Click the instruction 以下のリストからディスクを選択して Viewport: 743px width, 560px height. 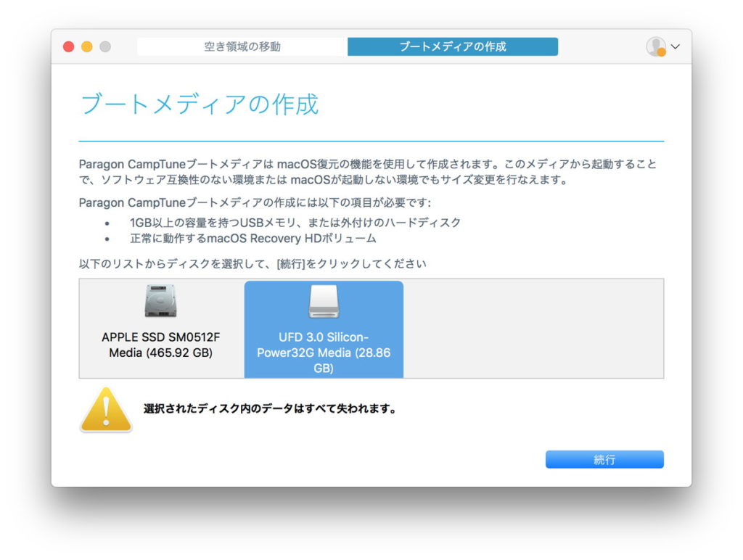[x=253, y=263]
